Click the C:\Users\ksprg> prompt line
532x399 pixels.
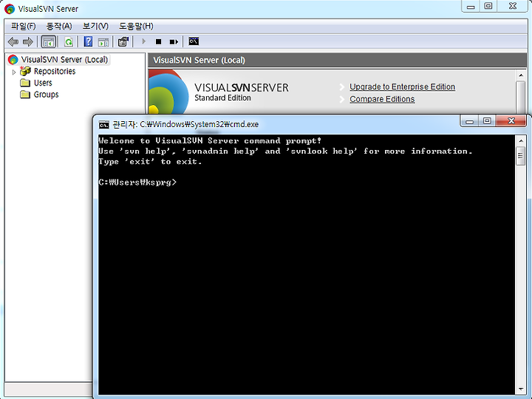point(137,183)
